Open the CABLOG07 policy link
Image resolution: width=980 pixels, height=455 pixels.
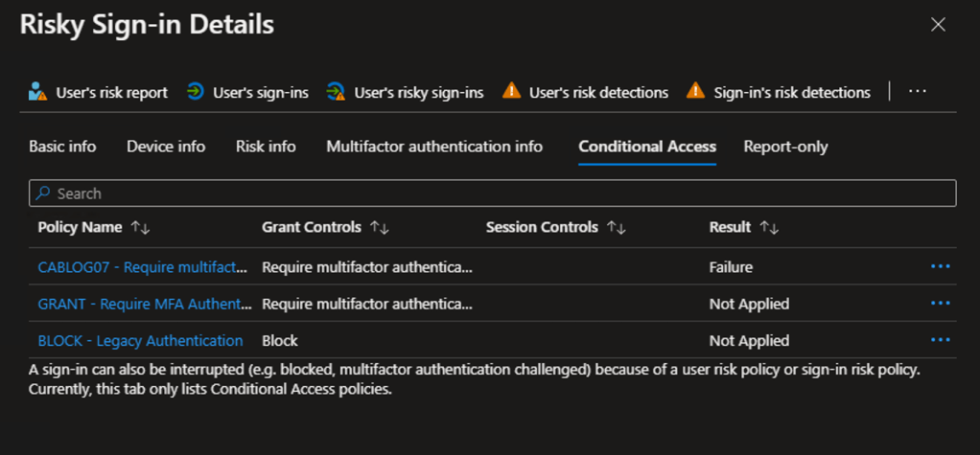point(142,267)
